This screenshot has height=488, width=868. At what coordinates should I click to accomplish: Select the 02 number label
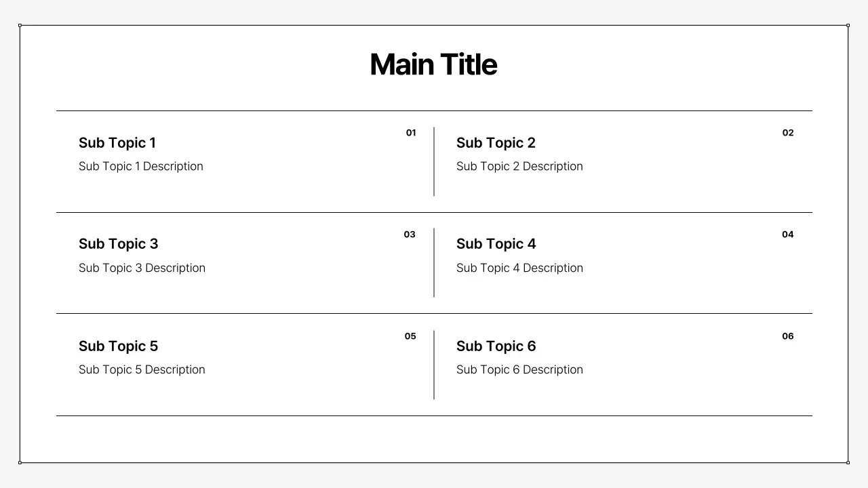coord(788,133)
